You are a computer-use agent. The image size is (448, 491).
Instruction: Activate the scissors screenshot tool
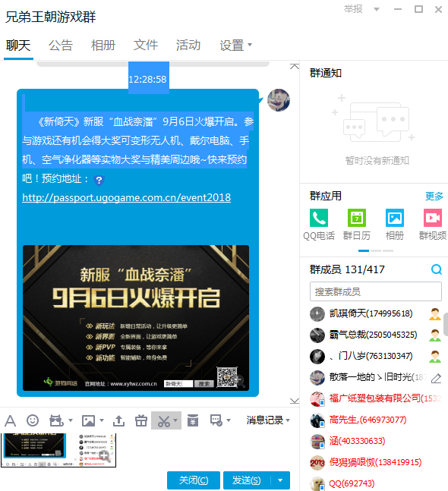164,421
